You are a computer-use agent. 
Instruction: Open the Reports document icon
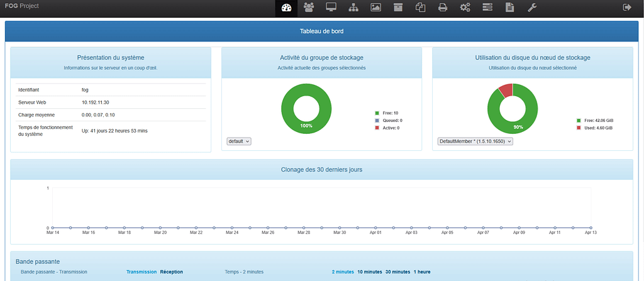[509, 8]
